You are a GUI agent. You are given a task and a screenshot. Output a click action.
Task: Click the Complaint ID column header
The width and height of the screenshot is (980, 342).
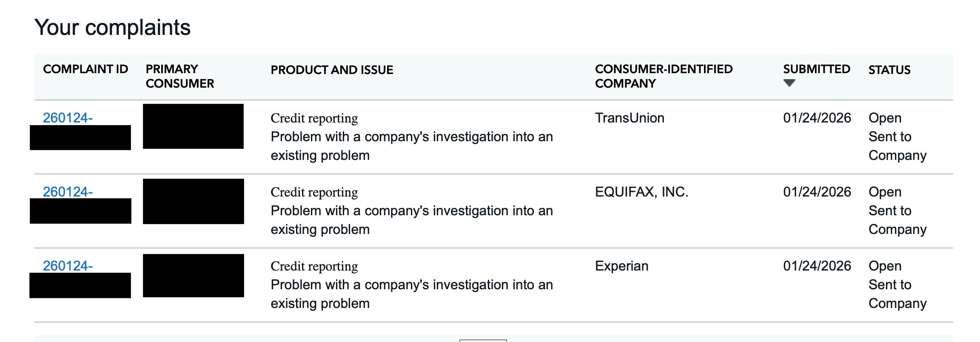coord(85,69)
